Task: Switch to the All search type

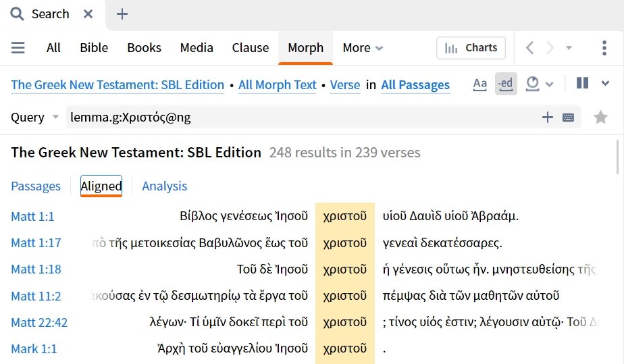Action: point(53,48)
